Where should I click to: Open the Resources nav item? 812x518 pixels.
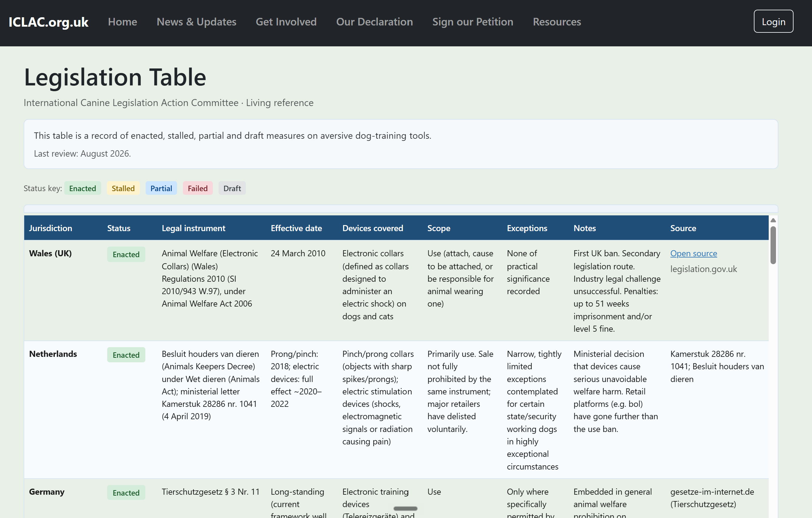[x=557, y=22]
